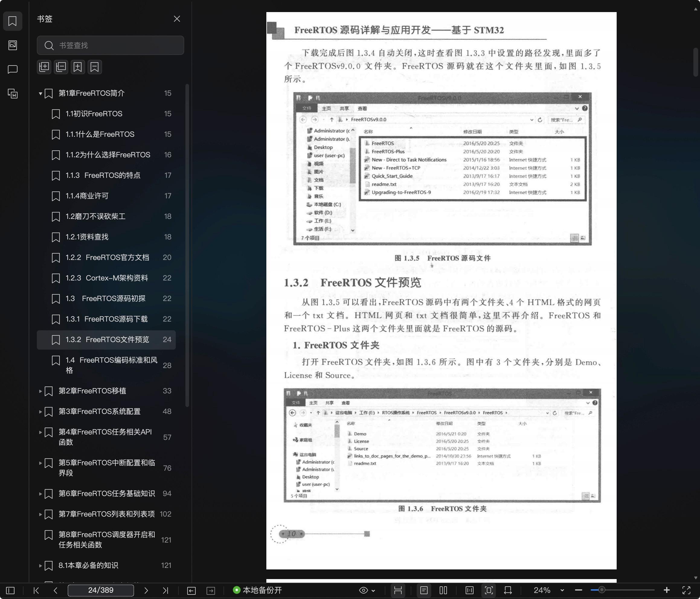Expand the 第2章FreeRTOS移植 chapter
Screen dimensions: 700x599
point(40,391)
